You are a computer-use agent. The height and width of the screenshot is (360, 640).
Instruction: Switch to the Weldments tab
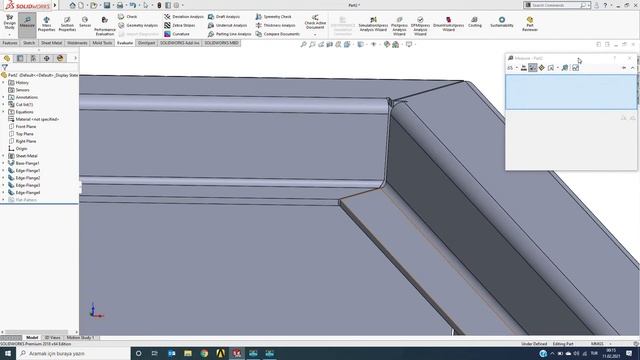77,43
